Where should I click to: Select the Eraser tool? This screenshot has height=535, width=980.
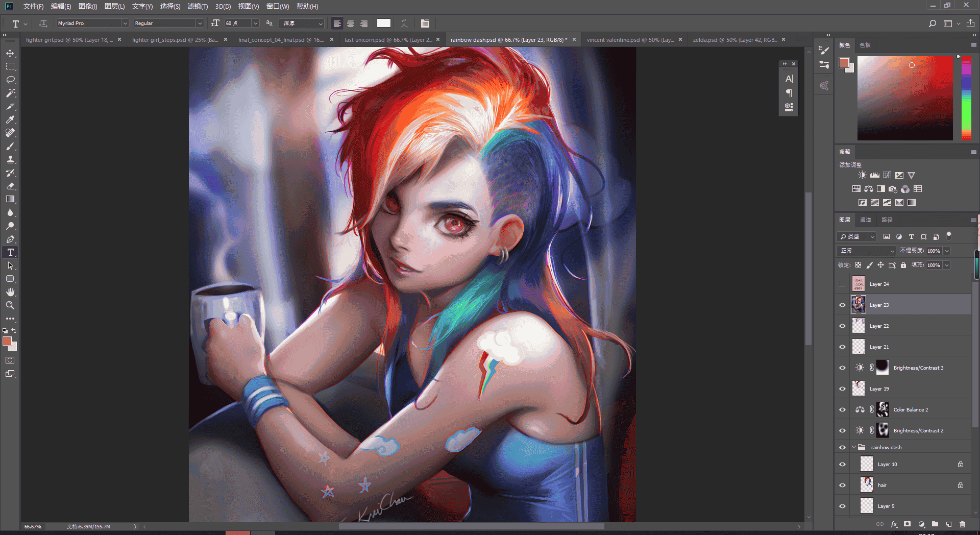(x=10, y=186)
